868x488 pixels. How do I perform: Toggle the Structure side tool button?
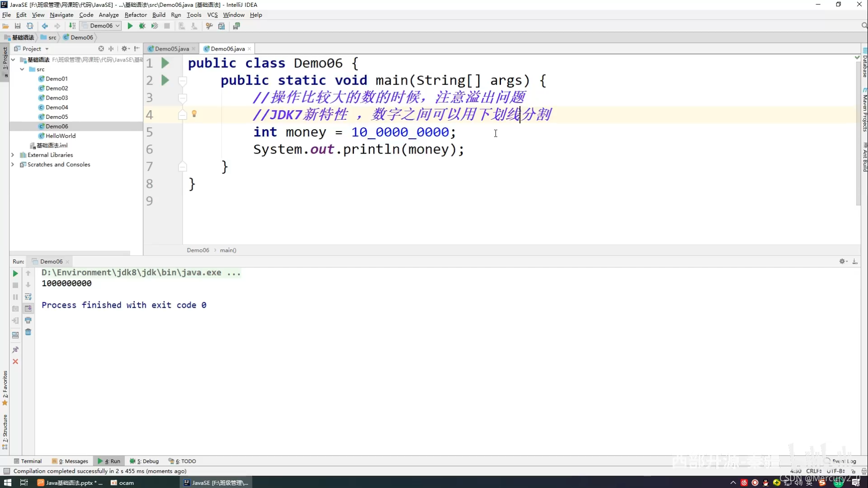[5, 432]
